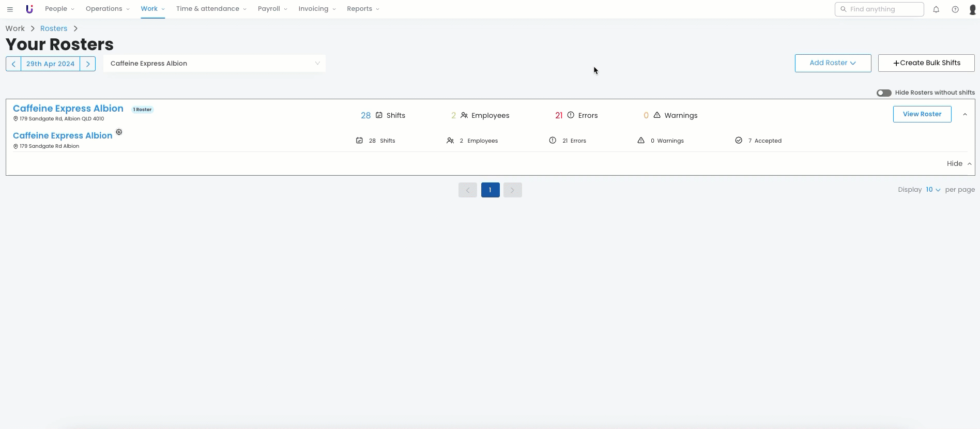
Task: Open the hamburger menu icon
Action: tap(10, 9)
